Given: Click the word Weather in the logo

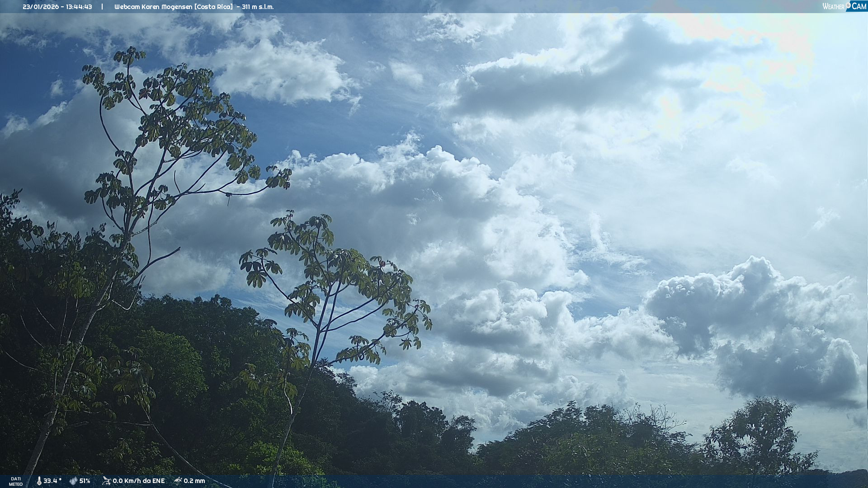Looking at the screenshot, I should (x=833, y=7).
